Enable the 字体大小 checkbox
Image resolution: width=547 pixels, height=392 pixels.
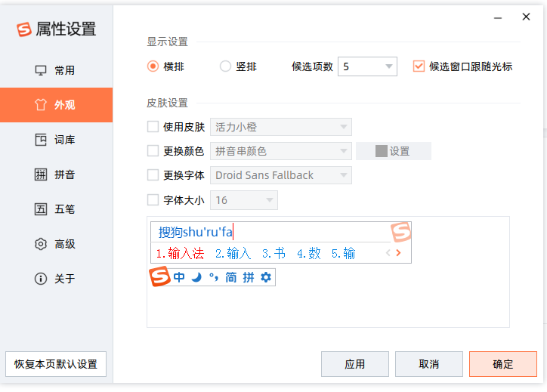[x=153, y=200]
